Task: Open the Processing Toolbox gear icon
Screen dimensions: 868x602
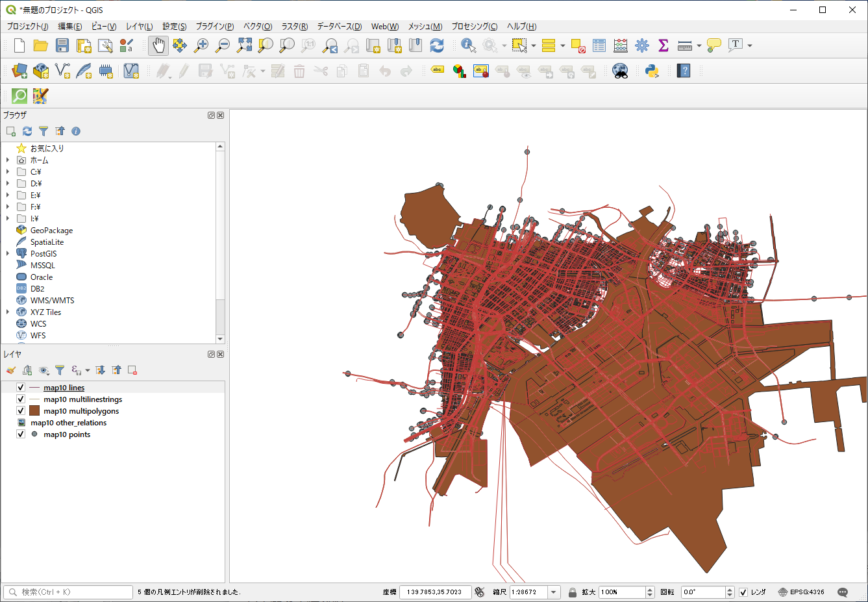Action: point(642,45)
